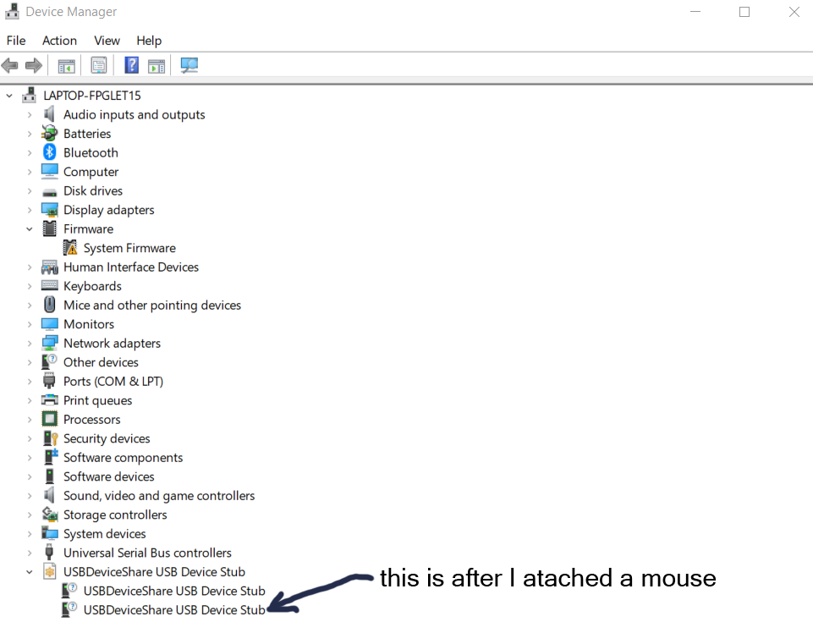Select the Keyboards label

click(x=92, y=286)
